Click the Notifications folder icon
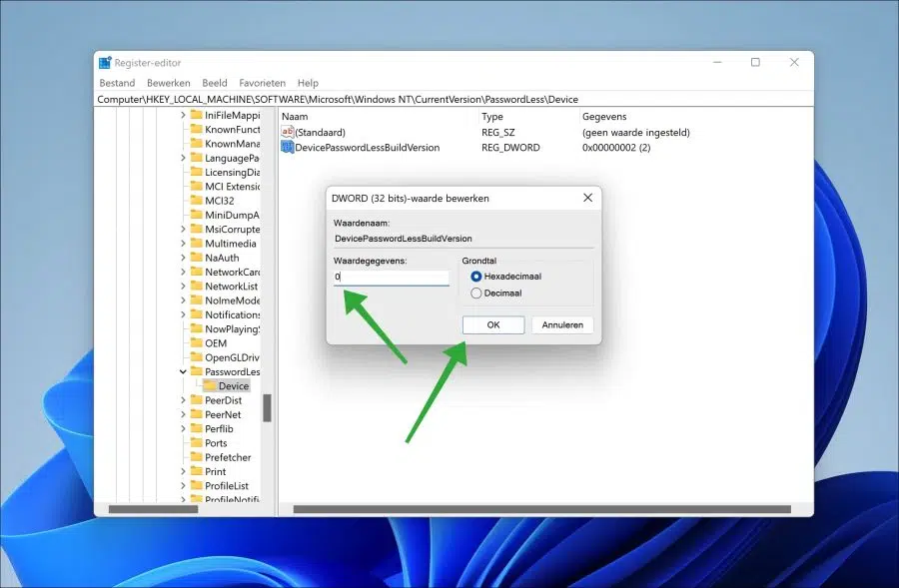This screenshot has width=899, height=588. point(197,314)
